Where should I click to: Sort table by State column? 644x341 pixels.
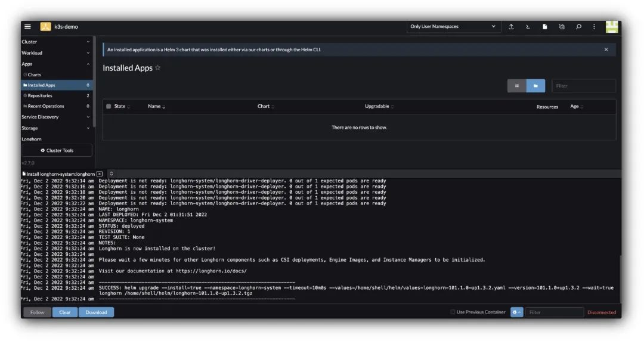[122, 106]
